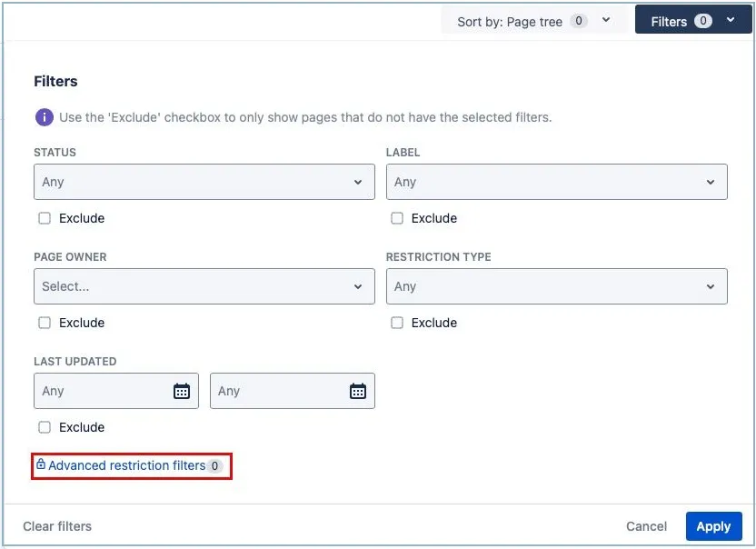The width and height of the screenshot is (756, 549).
Task: Open calendar for first Last Updated date
Action: pos(182,391)
